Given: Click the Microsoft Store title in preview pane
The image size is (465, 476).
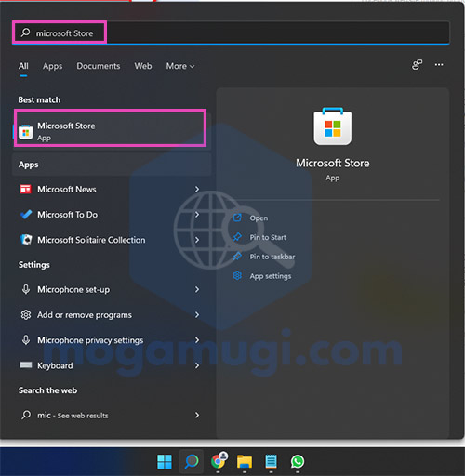Looking at the screenshot, I should tap(333, 163).
